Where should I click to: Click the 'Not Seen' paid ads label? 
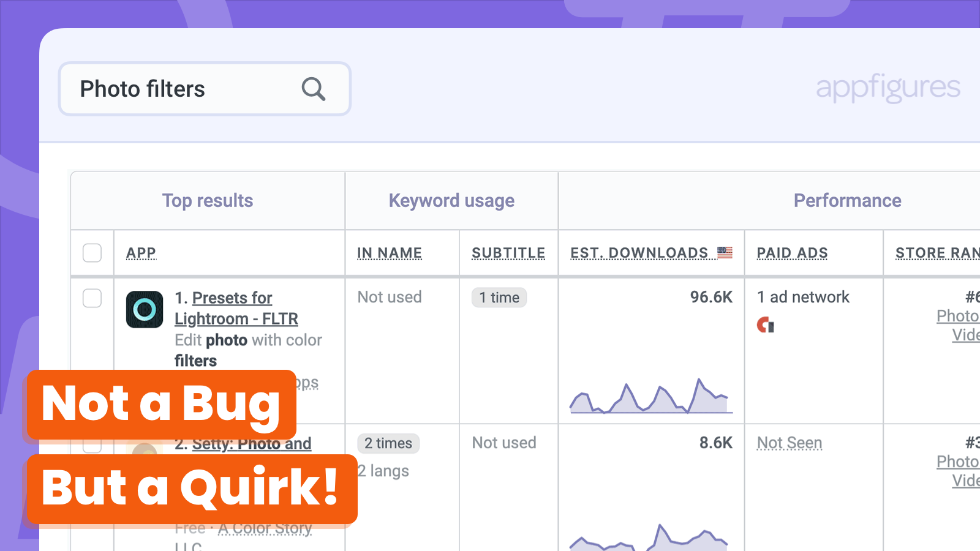coord(790,443)
